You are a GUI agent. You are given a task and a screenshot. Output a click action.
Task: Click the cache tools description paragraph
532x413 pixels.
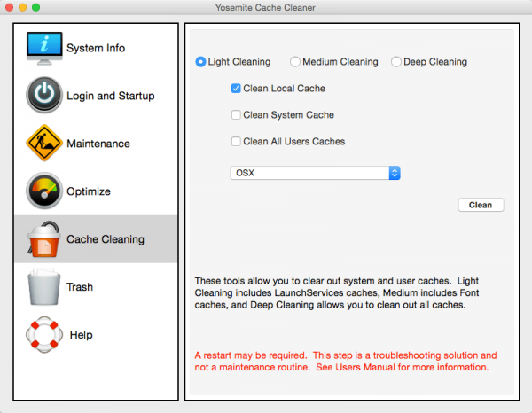click(337, 293)
